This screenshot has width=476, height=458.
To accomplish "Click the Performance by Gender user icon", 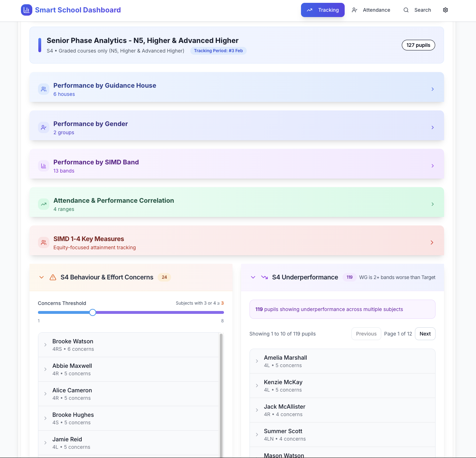I will point(44,127).
